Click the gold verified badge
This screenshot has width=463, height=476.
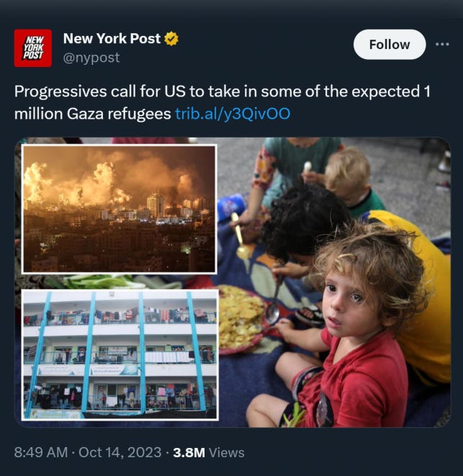click(x=171, y=39)
